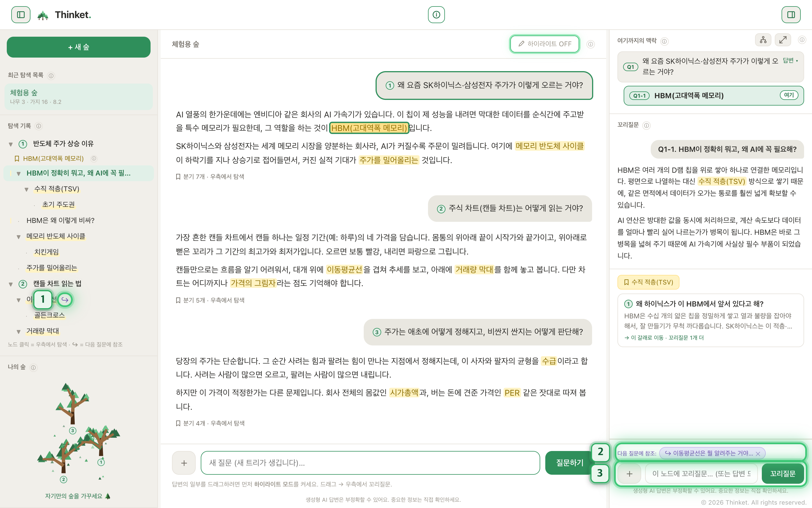Click the green 꼬리질문 submit button
Viewport: 812px width, 508px height.
(x=782, y=473)
